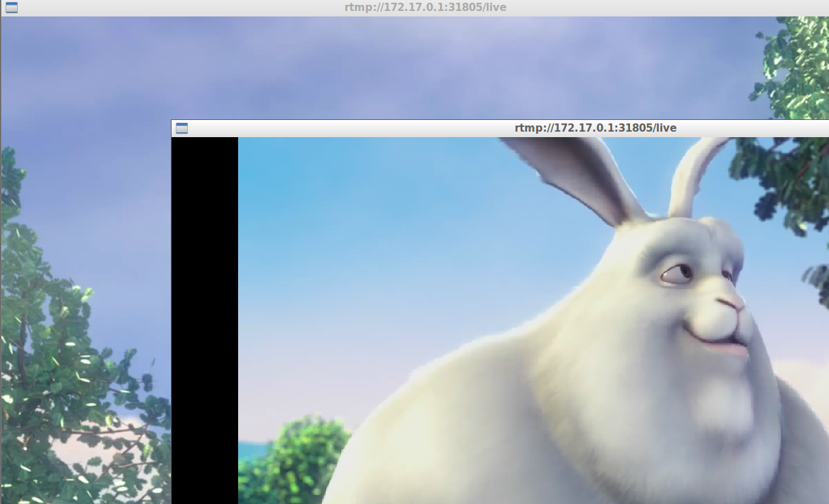This screenshot has width=829, height=504.
Task: Select the front window's rtmp://172.17.0.1:31805/live title
Action: coord(596,128)
